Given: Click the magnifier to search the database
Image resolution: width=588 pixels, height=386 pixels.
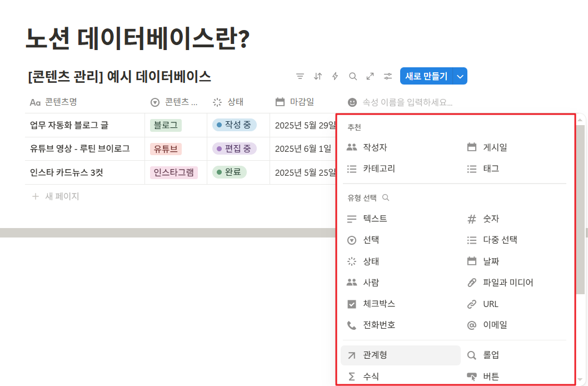Looking at the screenshot, I should tap(353, 76).
